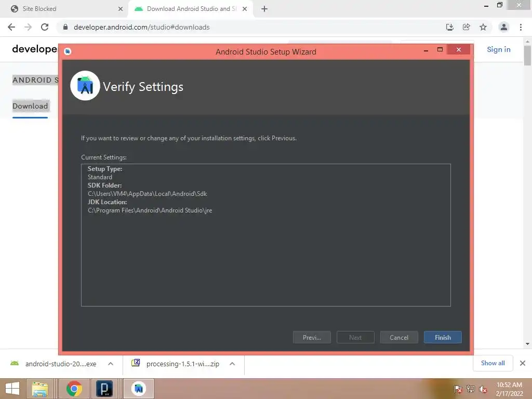Image resolution: width=532 pixels, height=399 pixels.
Task: Click the Setup Wizard title bar icon
Action: (x=68, y=51)
